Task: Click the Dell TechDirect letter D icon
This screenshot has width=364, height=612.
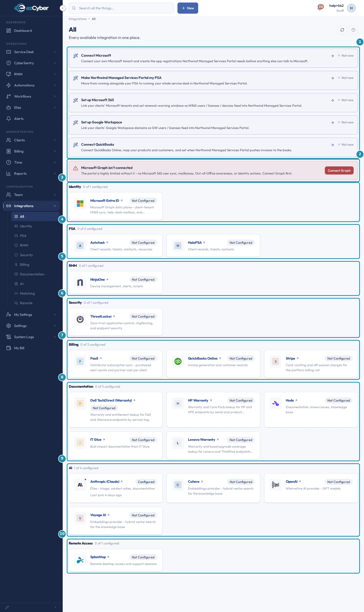Action: 80,403
